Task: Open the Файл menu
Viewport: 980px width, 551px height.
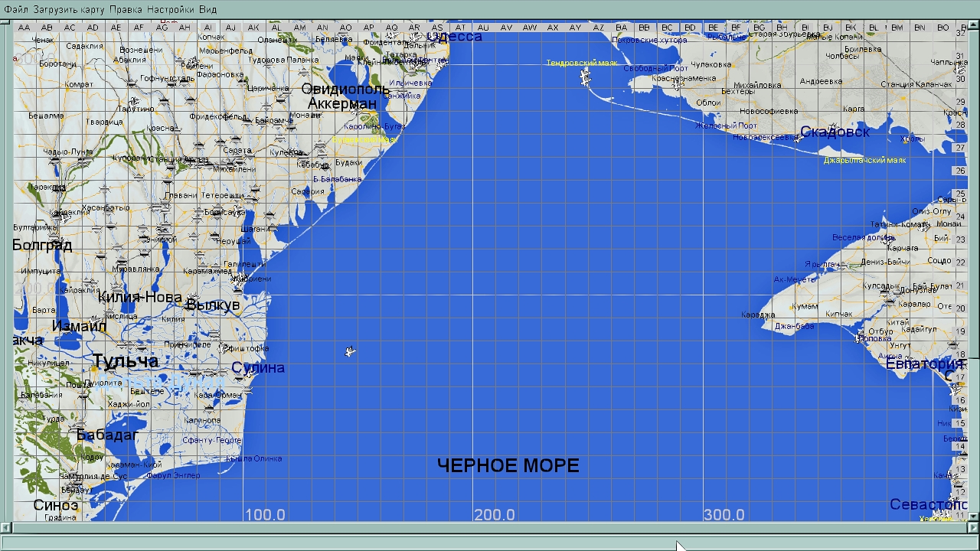Action: tap(15, 9)
